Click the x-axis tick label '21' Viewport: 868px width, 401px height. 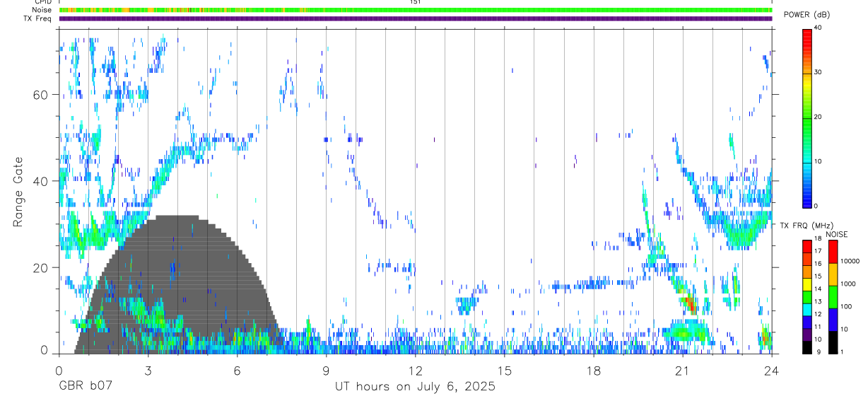pos(682,370)
